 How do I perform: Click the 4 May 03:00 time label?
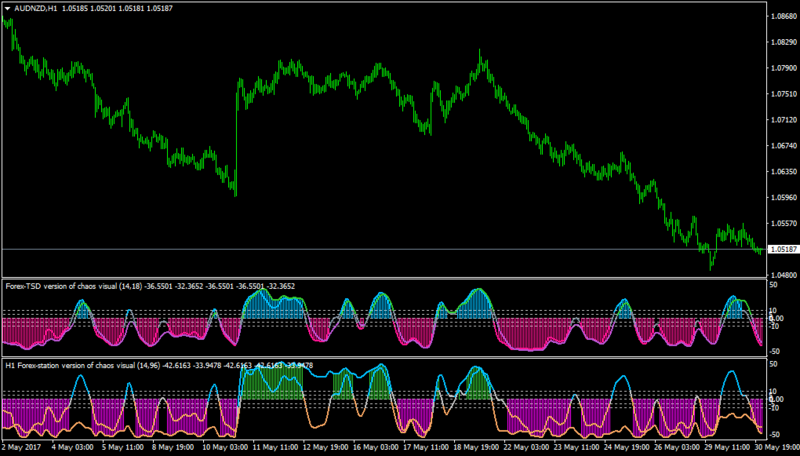tap(72, 446)
